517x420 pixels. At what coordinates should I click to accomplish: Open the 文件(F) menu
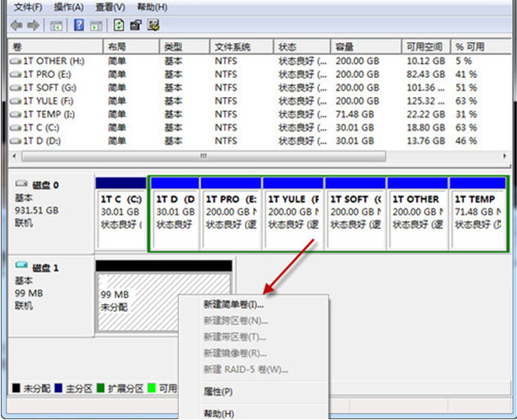pos(28,6)
